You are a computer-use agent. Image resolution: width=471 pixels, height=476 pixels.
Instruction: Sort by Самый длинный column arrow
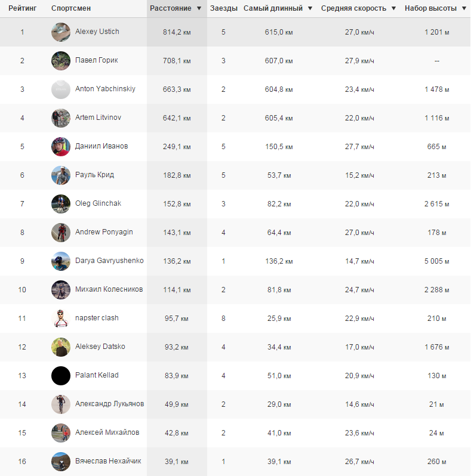pyautogui.click(x=309, y=9)
